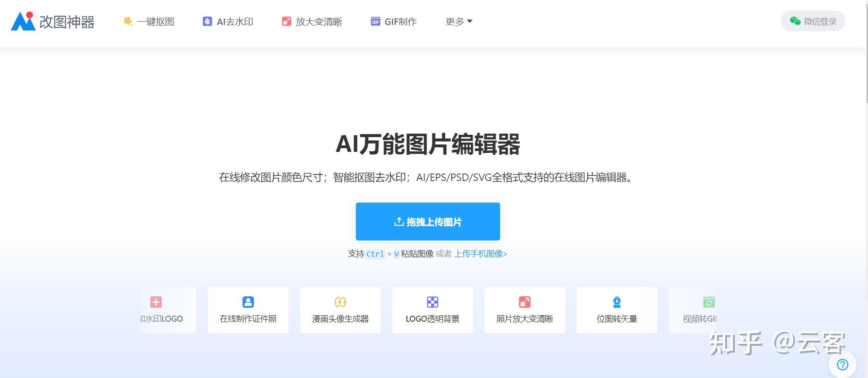The height and width of the screenshot is (378, 868).
Task: Open the 加水印LOGO card
Action: point(168,310)
